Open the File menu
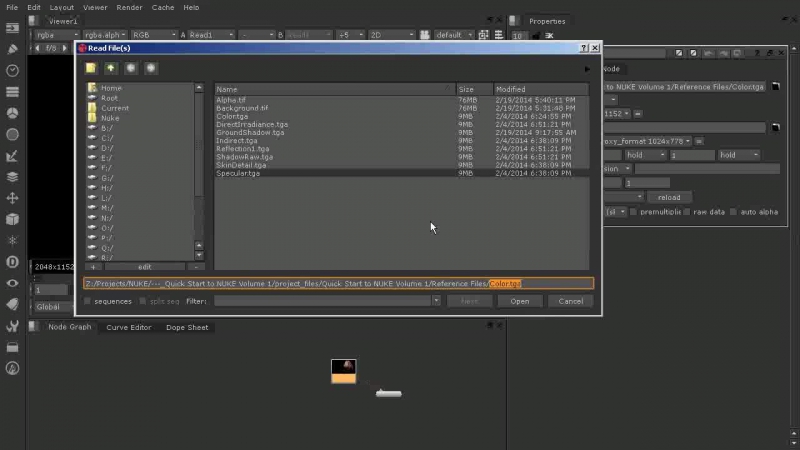Screen dimensions: 800x450 pos(12,8)
